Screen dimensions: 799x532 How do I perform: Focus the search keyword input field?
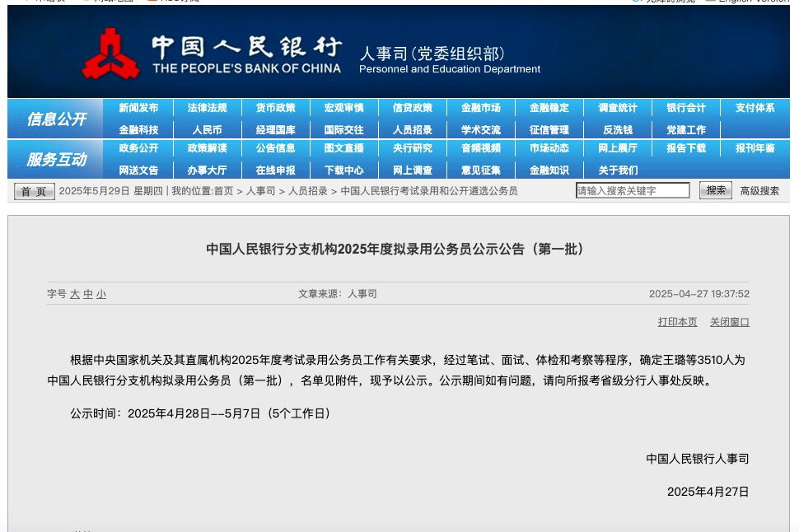[633, 190]
